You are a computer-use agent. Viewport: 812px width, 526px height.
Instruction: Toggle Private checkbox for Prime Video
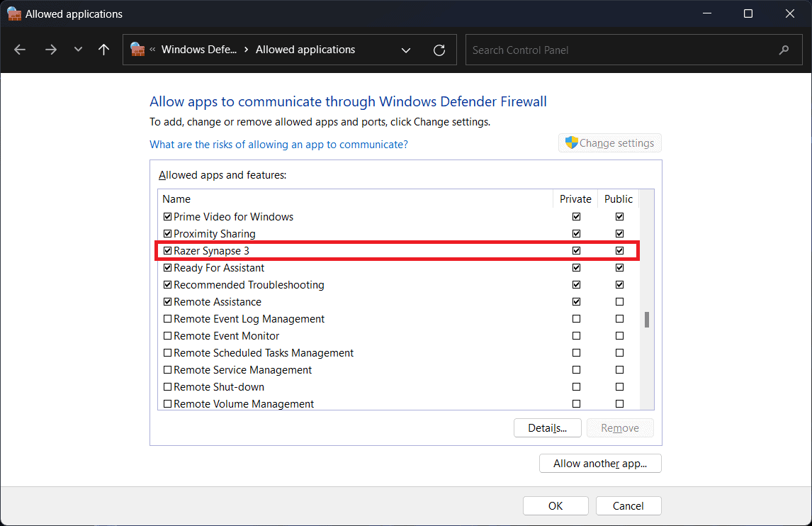click(576, 217)
